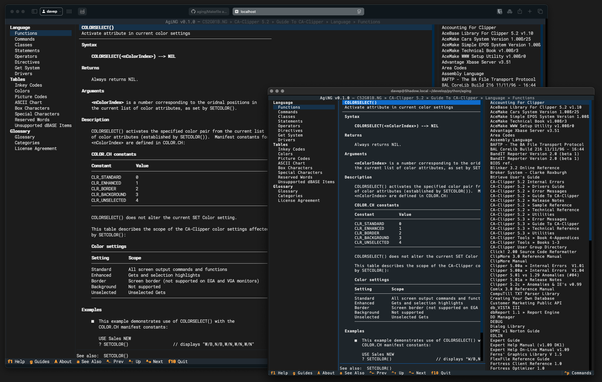Select License Agreement in browser window sidebar
The width and height of the screenshot is (602, 382).
click(x=36, y=149)
